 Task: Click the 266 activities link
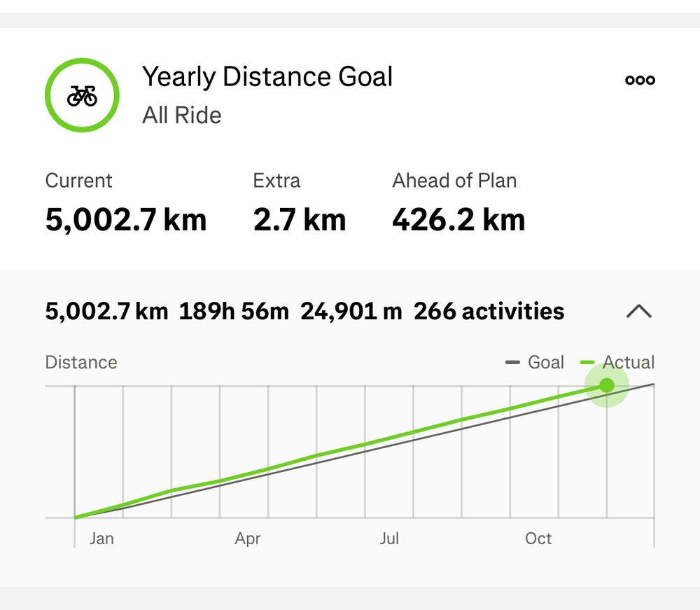pyautogui.click(x=489, y=311)
